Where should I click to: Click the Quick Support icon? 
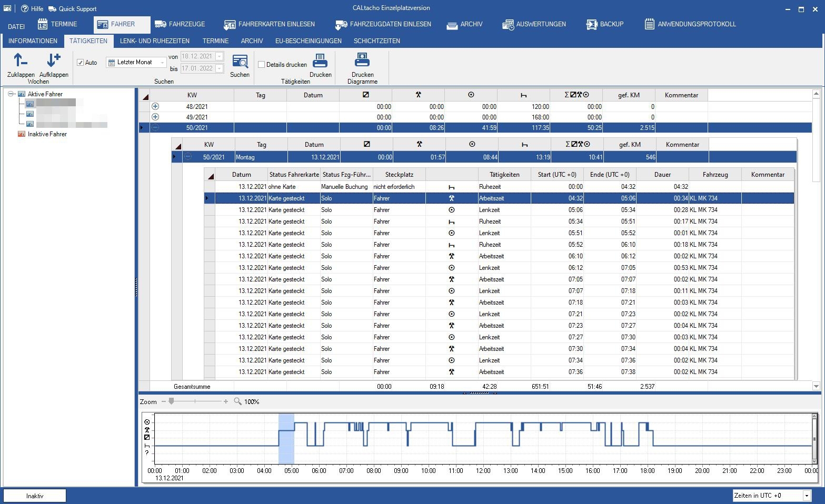52,9
